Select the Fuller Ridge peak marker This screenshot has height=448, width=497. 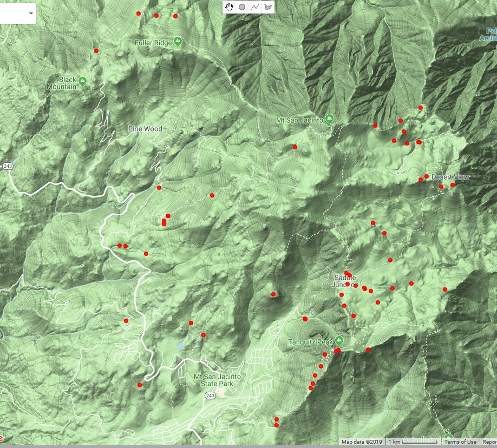point(178,42)
